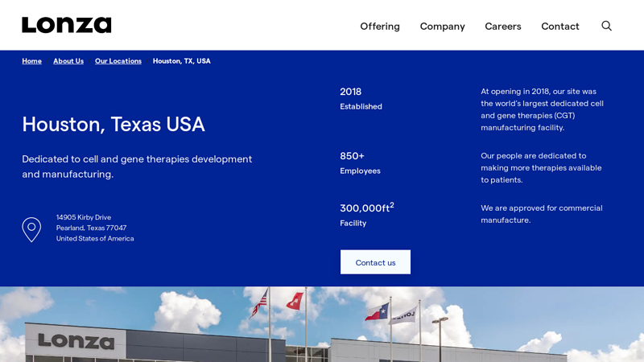This screenshot has height=362, width=644.
Task: Click the Lonza logo in header
Action: coord(67,25)
